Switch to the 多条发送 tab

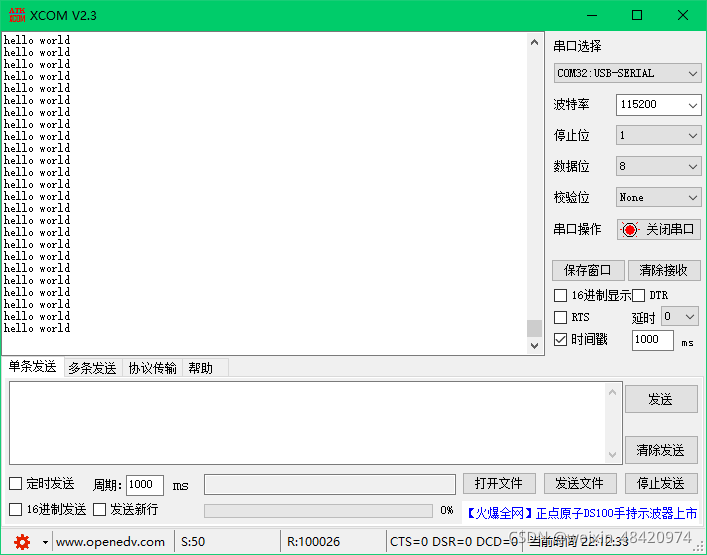click(x=92, y=368)
